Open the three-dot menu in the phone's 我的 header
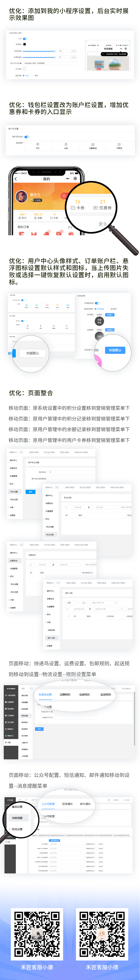 (x=68, y=179)
